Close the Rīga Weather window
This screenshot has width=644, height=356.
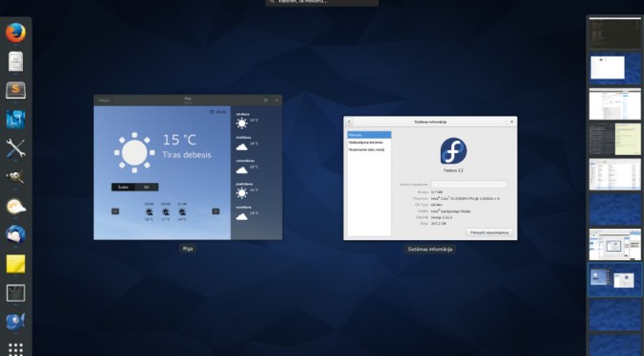click(277, 100)
